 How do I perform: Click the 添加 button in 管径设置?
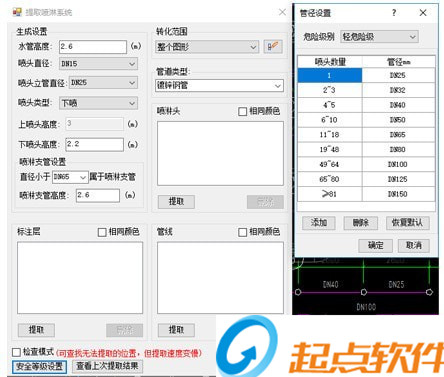[319, 223]
